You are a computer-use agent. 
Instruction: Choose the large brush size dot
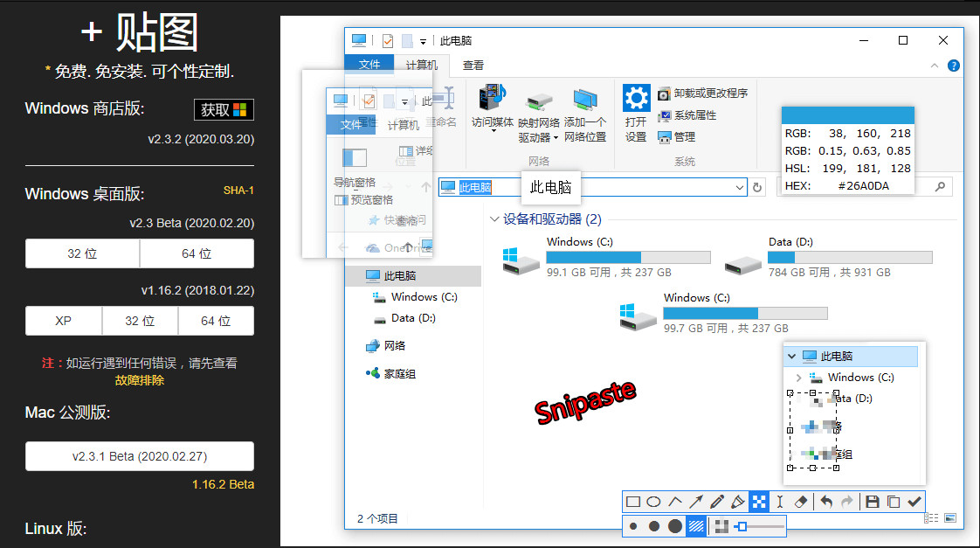(675, 527)
